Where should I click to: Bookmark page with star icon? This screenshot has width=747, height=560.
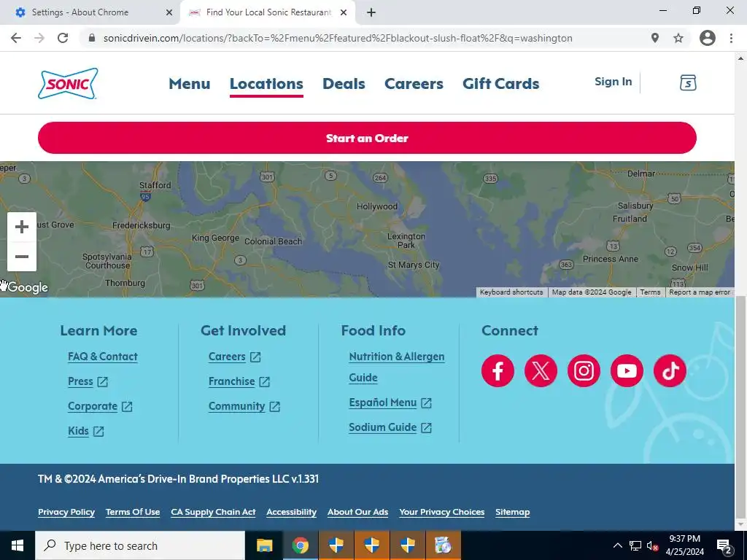pos(678,38)
